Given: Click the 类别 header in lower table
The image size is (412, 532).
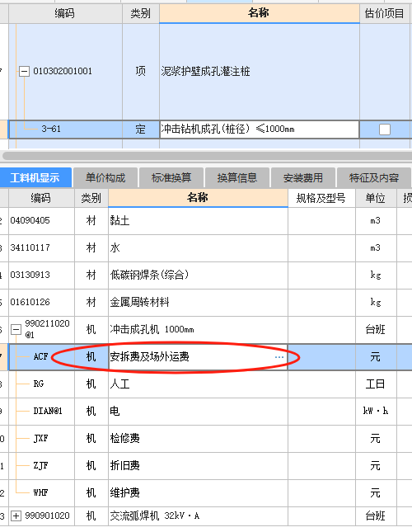Looking at the screenshot, I should 91,198.
